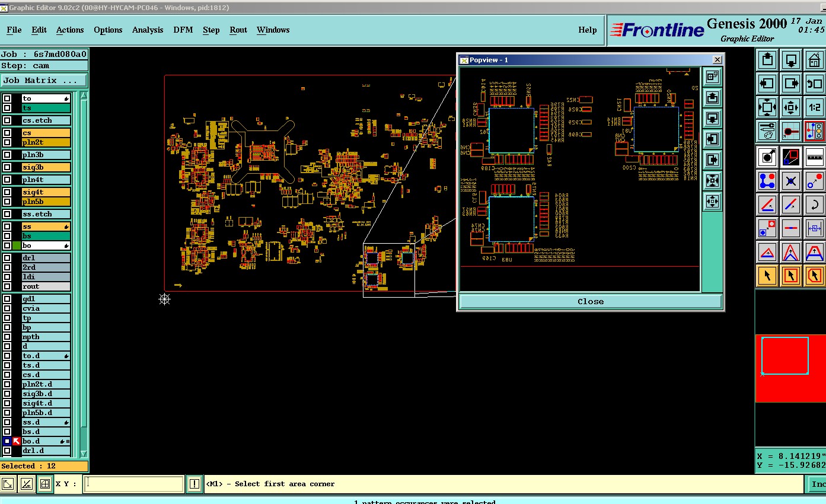The width and height of the screenshot is (826, 504).
Task: Click the snap-to-grid pad icon
Action: point(791,131)
